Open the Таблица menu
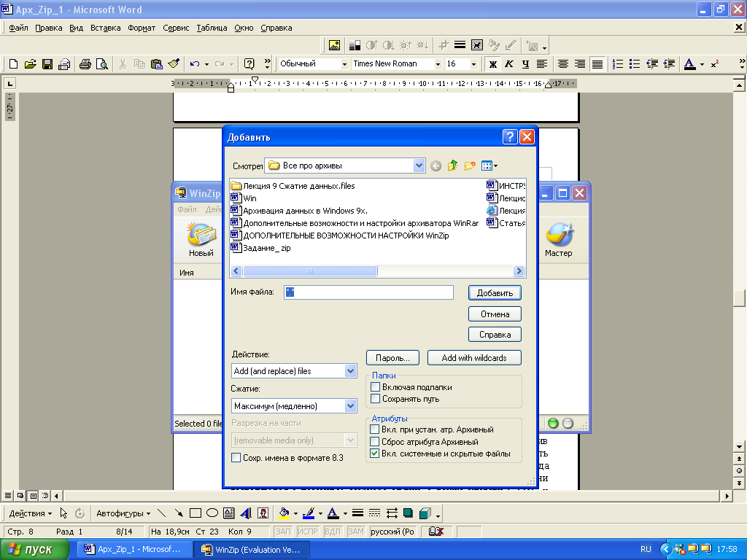This screenshot has width=747, height=560. click(x=212, y=28)
